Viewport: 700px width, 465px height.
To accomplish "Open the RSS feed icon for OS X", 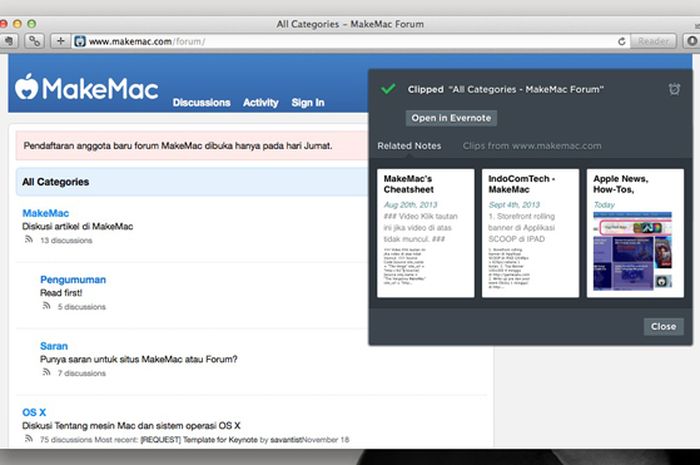I will click(x=29, y=439).
